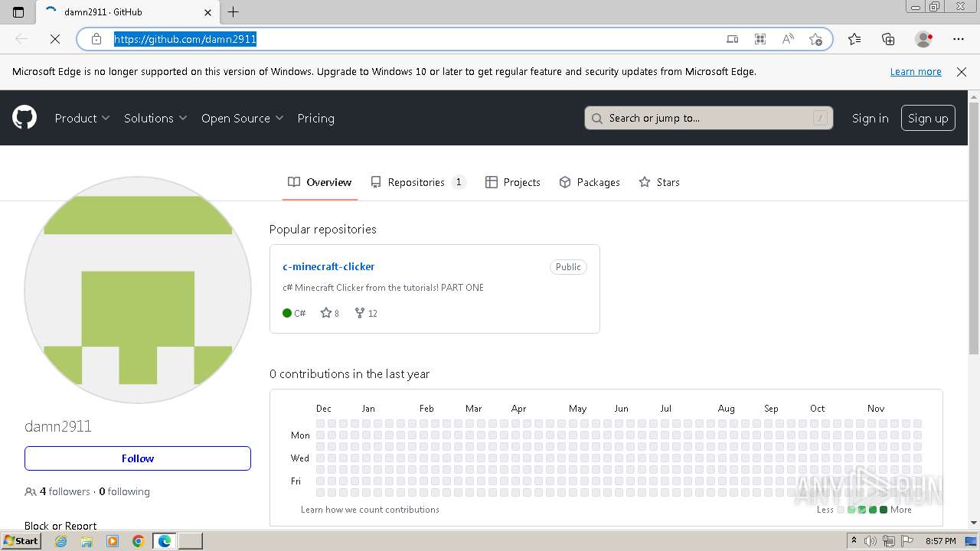Click the page vertical scrollbar
The height and width of the screenshot is (551, 980).
point(974,230)
